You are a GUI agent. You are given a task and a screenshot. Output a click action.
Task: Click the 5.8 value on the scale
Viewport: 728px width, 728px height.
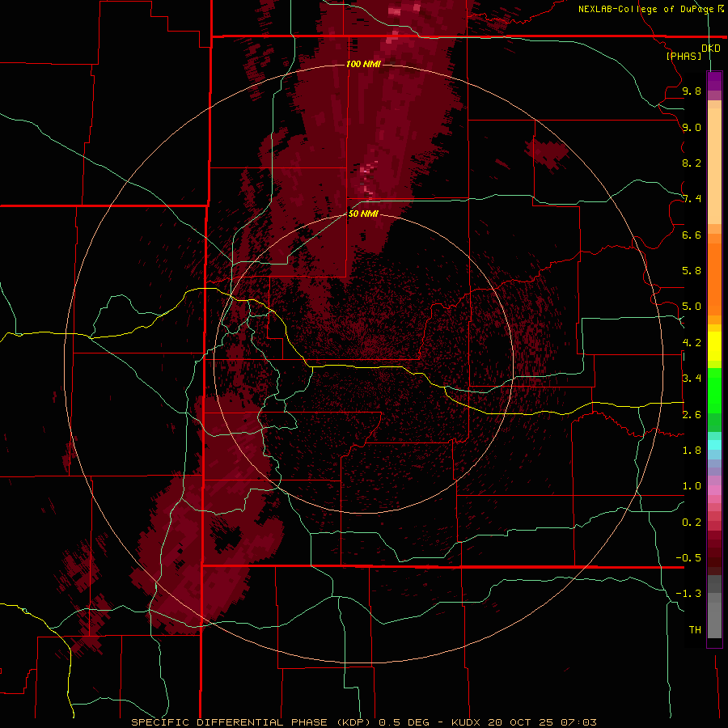click(x=692, y=271)
